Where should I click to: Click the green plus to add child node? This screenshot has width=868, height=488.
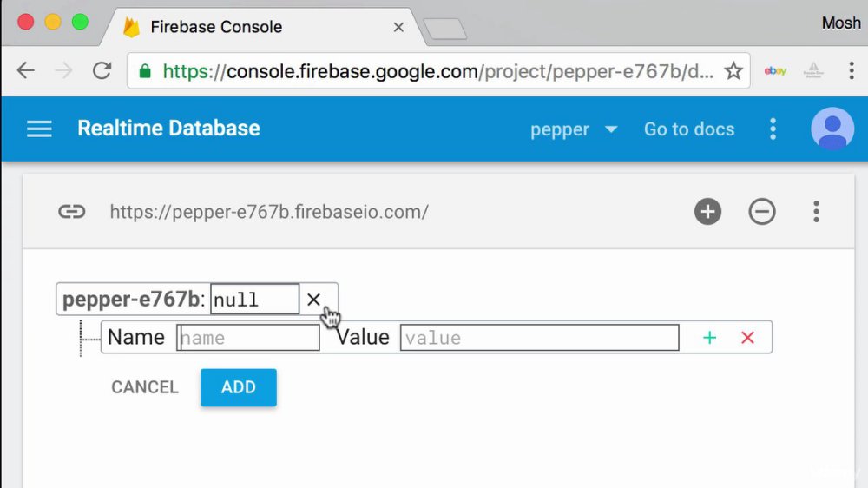point(709,337)
